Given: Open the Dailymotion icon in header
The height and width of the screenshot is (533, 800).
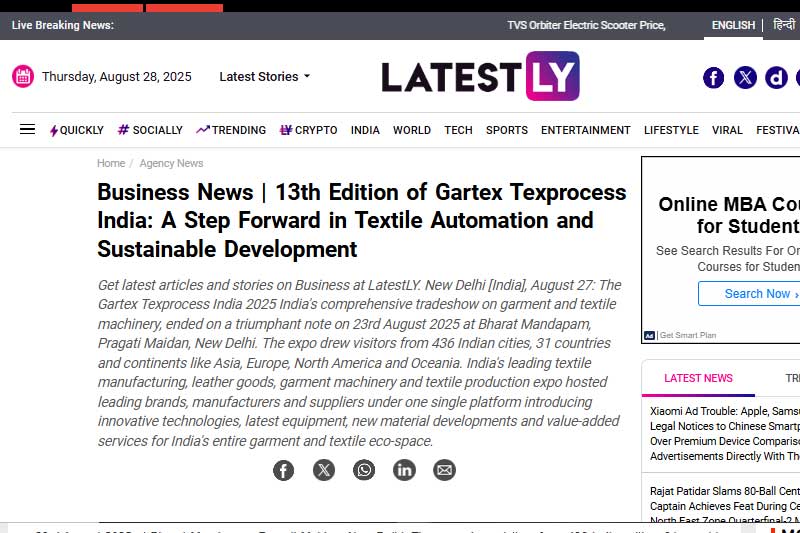Looking at the screenshot, I should (x=776, y=78).
